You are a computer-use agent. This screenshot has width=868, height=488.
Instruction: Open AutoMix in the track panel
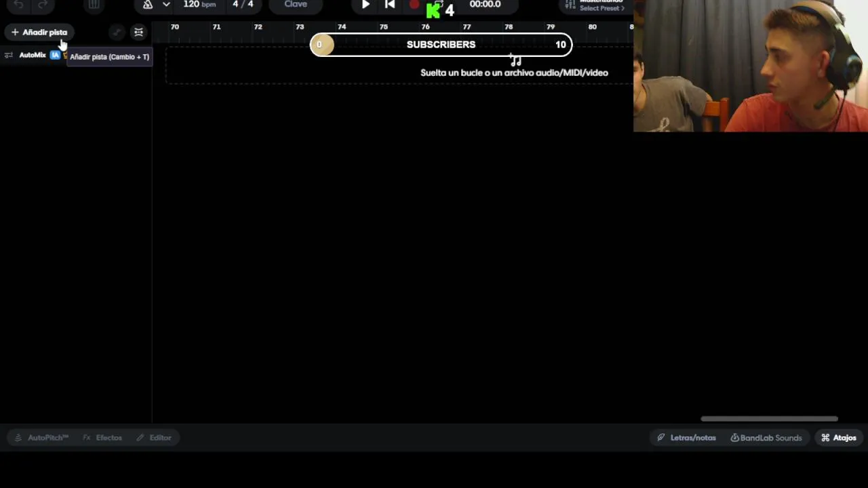pos(33,55)
